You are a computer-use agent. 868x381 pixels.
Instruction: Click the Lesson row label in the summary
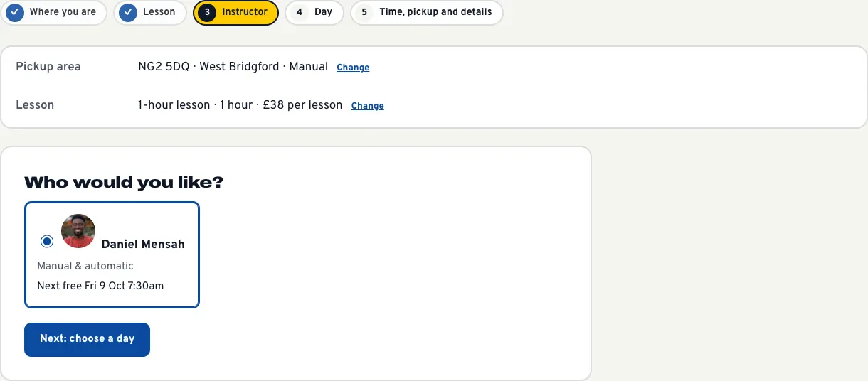pos(35,105)
